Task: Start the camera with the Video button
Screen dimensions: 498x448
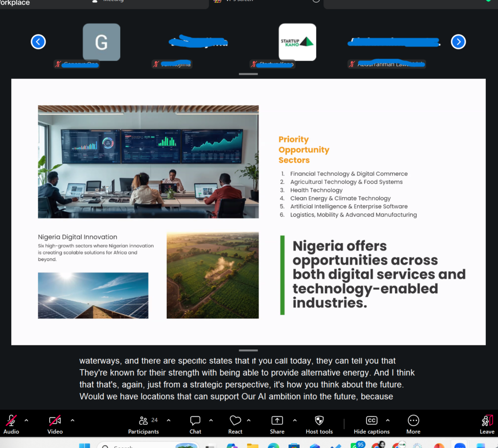Action: pyautogui.click(x=55, y=424)
